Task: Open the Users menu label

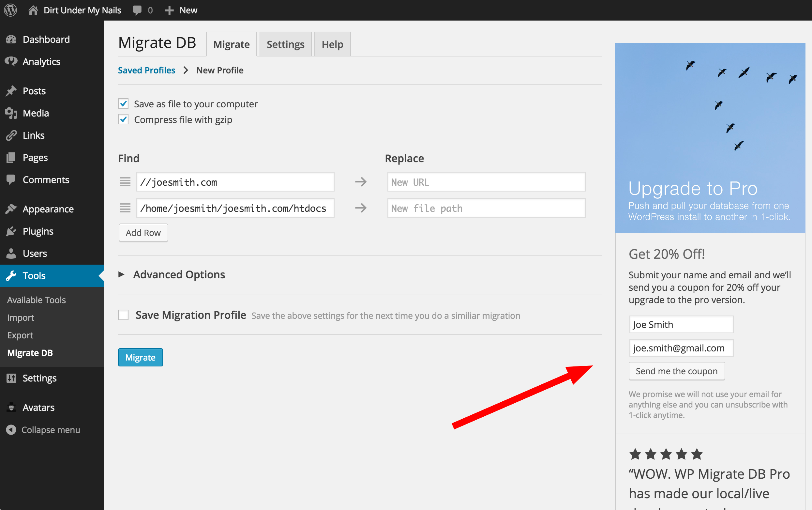Action: (35, 253)
